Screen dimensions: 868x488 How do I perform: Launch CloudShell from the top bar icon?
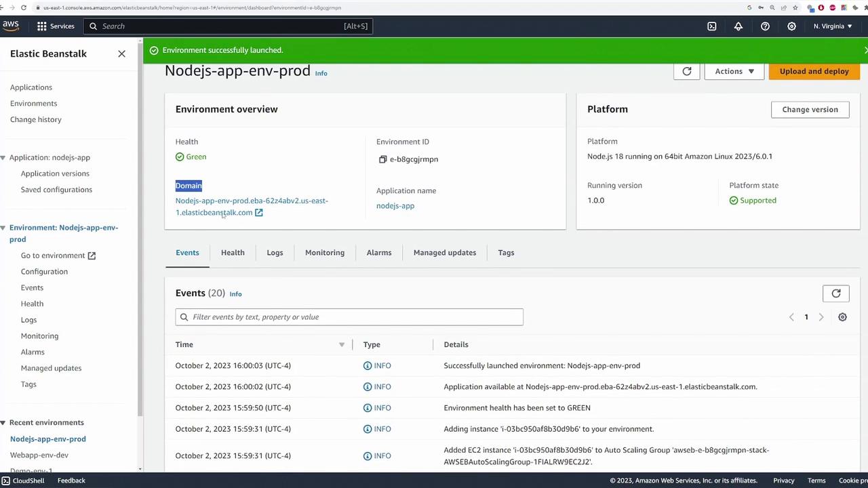pos(711,26)
